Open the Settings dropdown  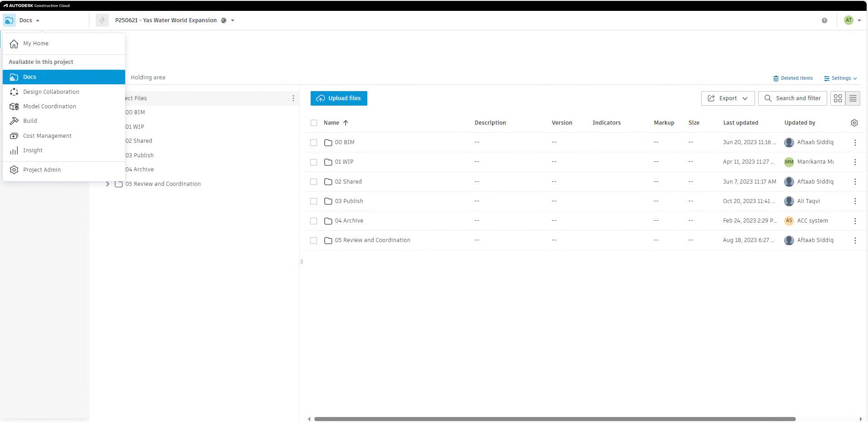[x=840, y=78]
